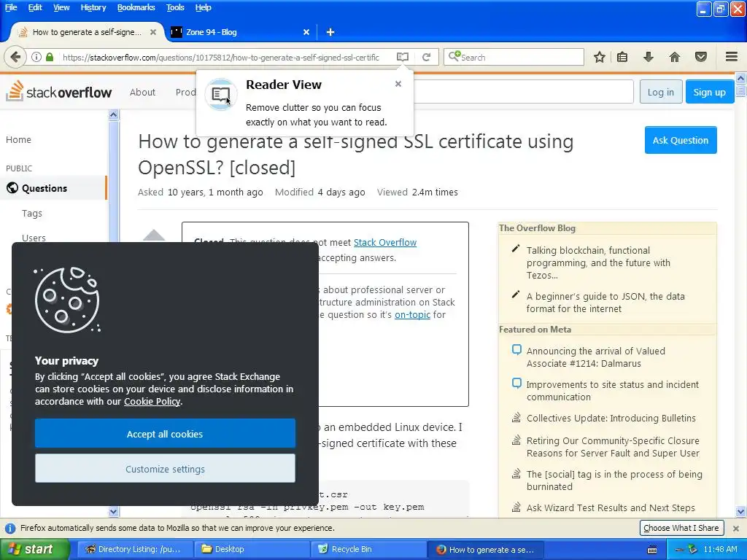The height and width of the screenshot is (560, 747).
Task: Open Collectives Update Introducing Bulletins post
Action: tap(611, 418)
